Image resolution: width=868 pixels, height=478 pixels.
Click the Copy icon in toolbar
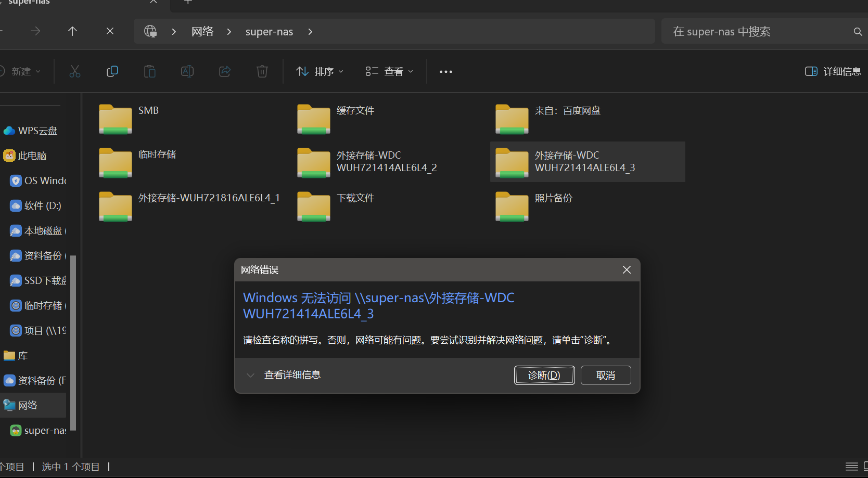(x=112, y=71)
